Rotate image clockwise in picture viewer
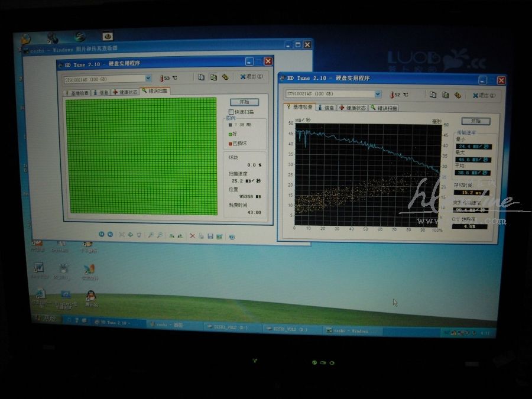Viewport: 532px width, 399px height. coord(171,236)
